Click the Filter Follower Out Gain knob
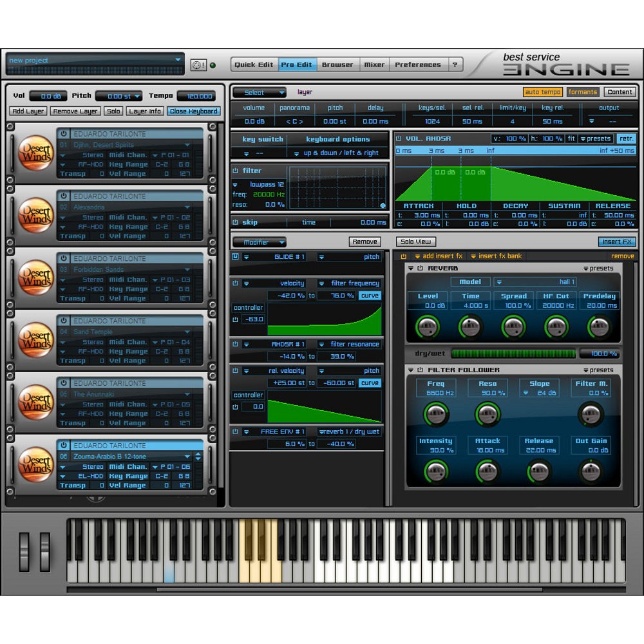The image size is (644, 644). coord(591,471)
